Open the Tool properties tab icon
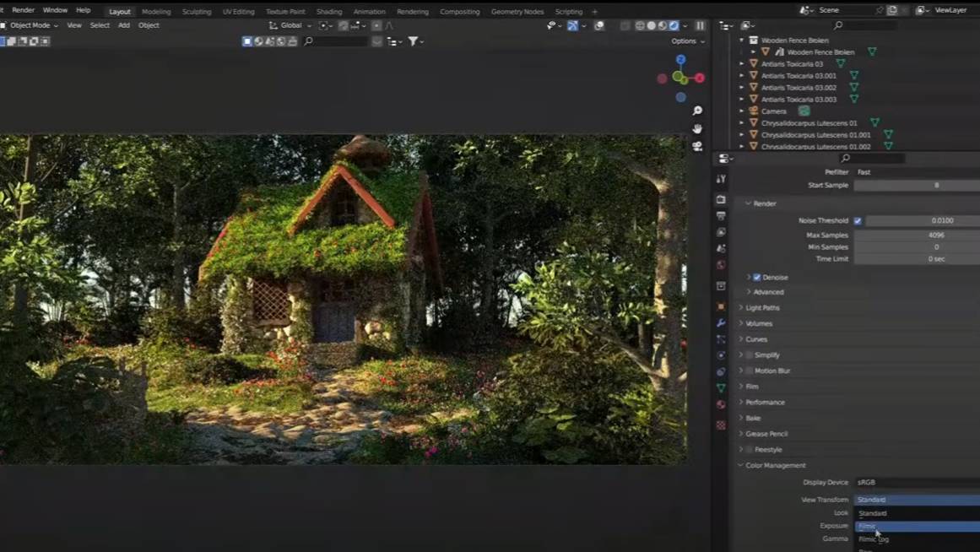Image resolution: width=980 pixels, height=552 pixels. click(x=721, y=179)
